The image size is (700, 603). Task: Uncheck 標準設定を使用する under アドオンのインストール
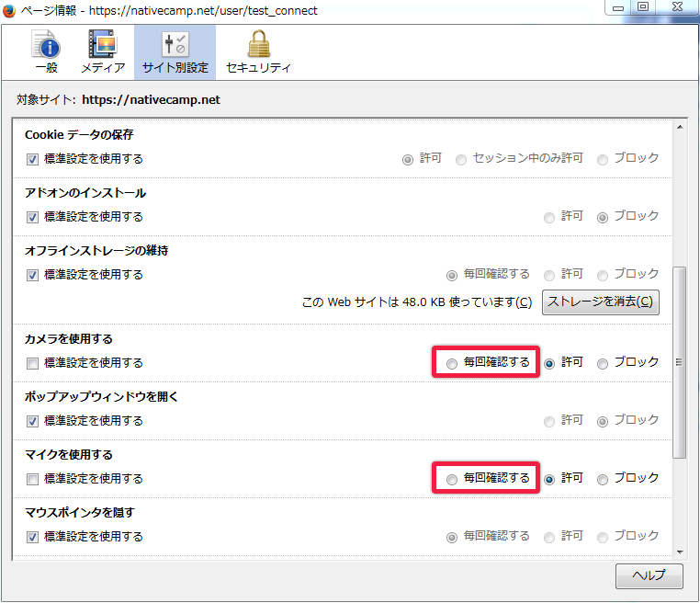point(32,218)
